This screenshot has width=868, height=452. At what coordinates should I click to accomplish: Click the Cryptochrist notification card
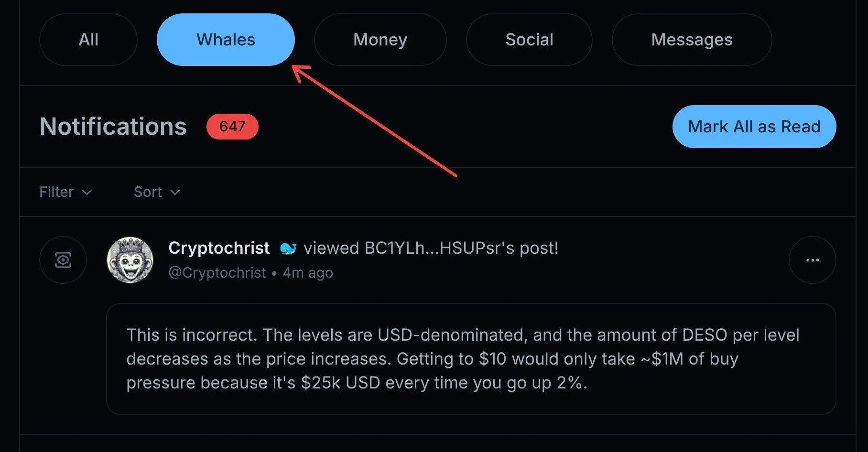[430, 325]
